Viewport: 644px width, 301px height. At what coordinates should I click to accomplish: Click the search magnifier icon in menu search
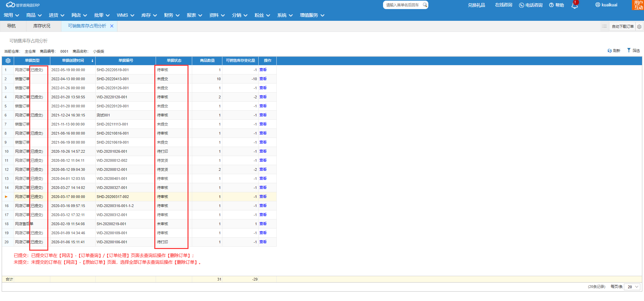(x=425, y=5)
